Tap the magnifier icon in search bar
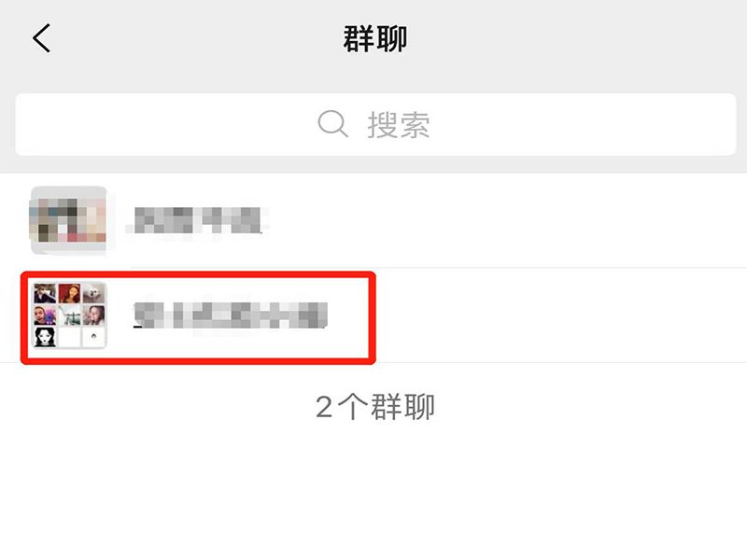 tap(332, 124)
